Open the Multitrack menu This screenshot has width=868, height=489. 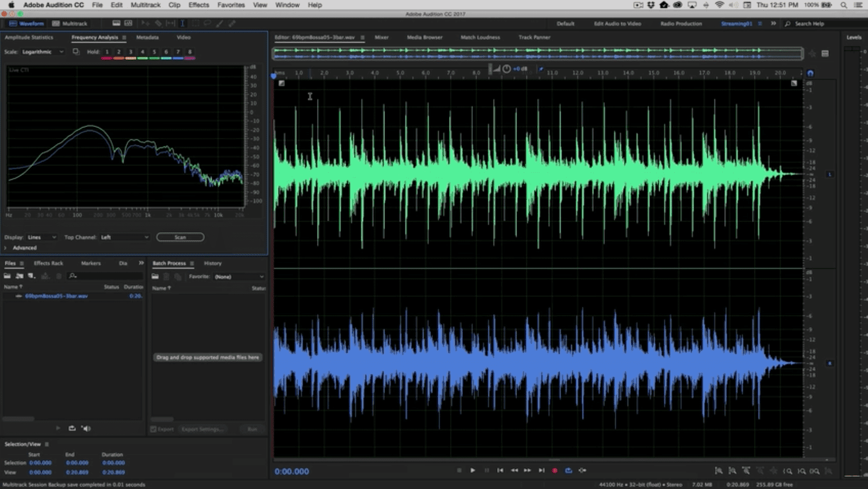pos(145,5)
